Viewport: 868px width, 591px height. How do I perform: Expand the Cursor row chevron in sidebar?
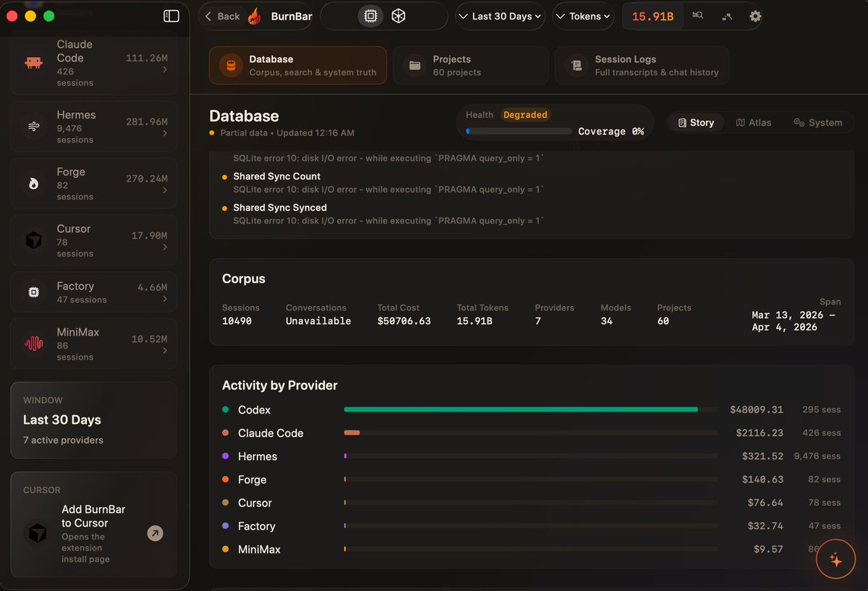tap(165, 247)
